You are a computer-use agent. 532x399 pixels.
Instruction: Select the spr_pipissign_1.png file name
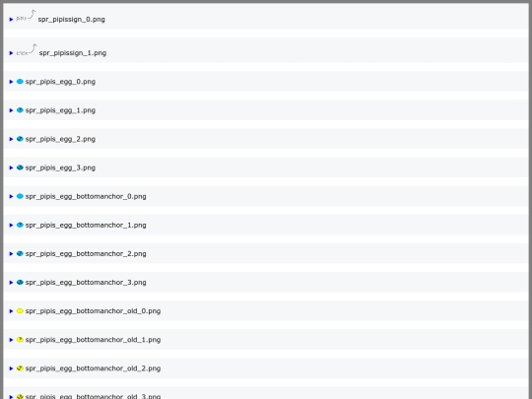73,53
